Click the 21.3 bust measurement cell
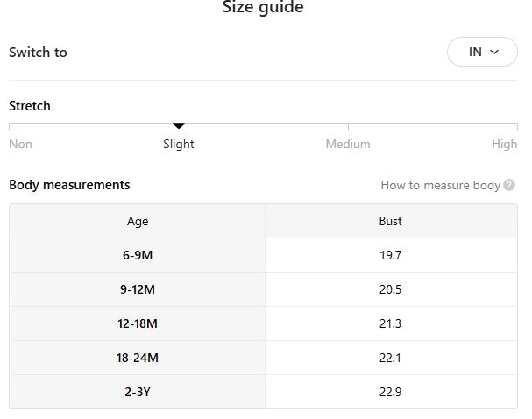Image resolution: width=532 pixels, height=419 pixels. 391,323
